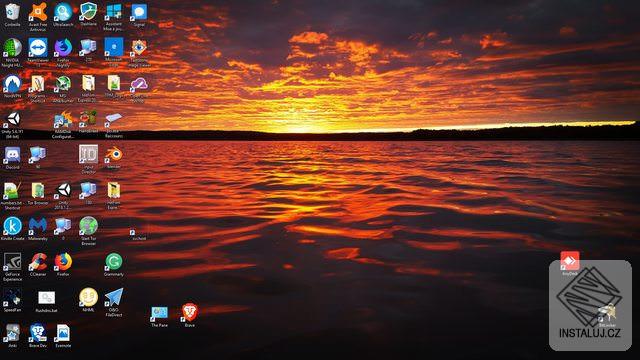Image resolution: width=640 pixels, height=360 pixels.
Task: Open the Programs shortcut folder
Action: [38, 83]
